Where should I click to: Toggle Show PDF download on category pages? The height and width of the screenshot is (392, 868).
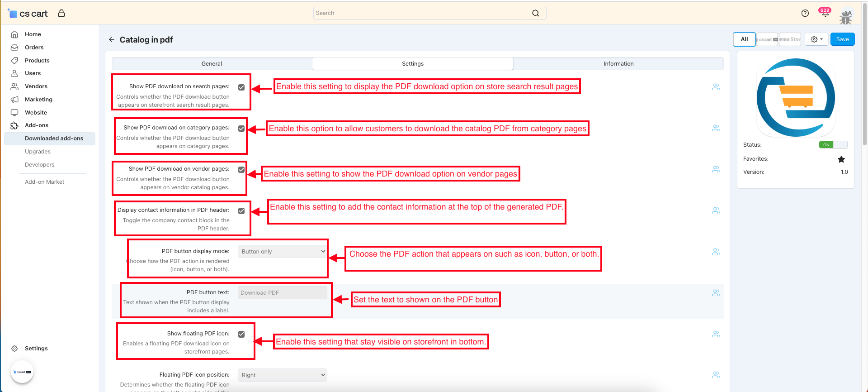[x=241, y=129]
